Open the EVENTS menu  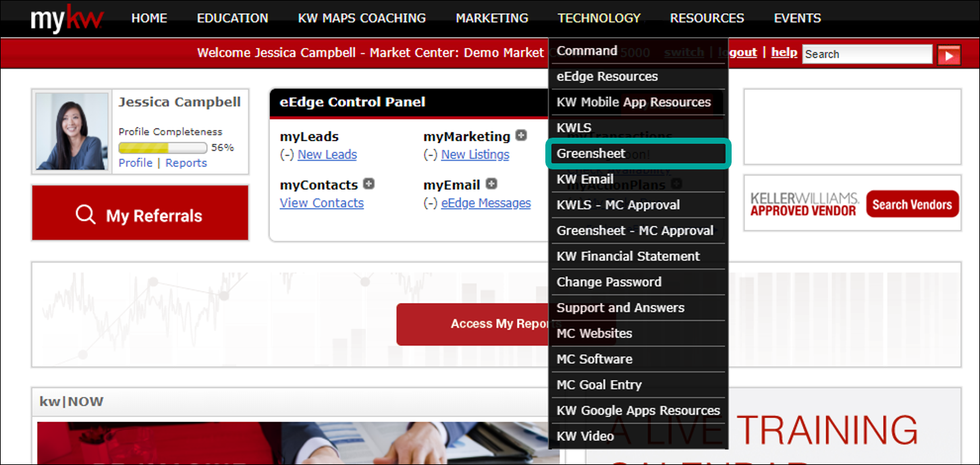click(x=798, y=18)
